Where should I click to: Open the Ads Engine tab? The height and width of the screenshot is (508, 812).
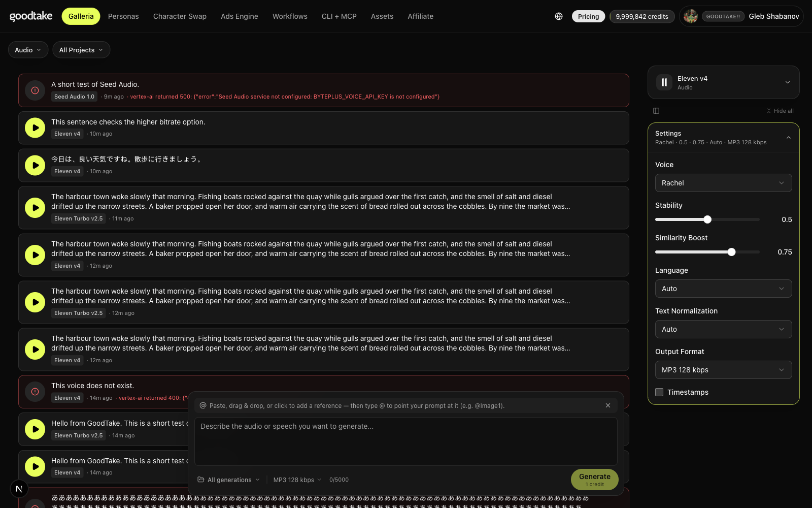(x=240, y=16)
